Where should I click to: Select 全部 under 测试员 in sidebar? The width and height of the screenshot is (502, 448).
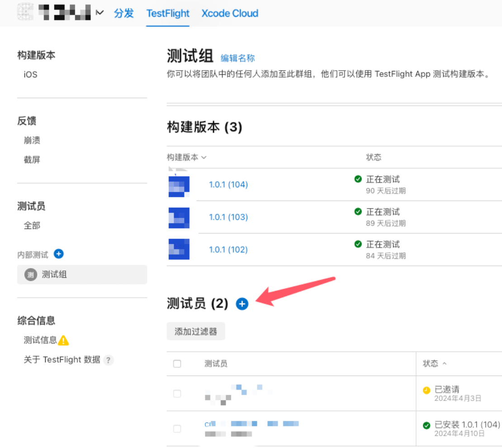32,226
